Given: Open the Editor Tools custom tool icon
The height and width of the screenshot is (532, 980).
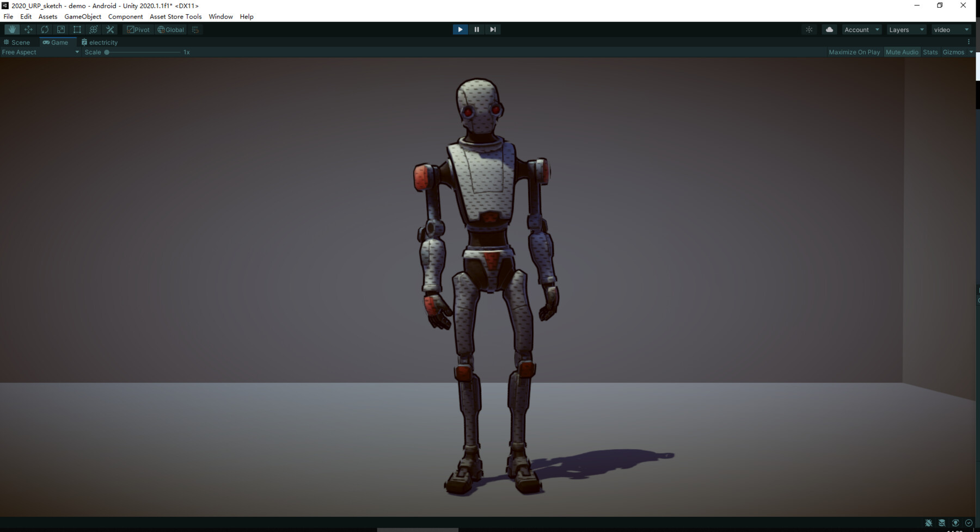Looking at the screenshot, I should point(109,29).
